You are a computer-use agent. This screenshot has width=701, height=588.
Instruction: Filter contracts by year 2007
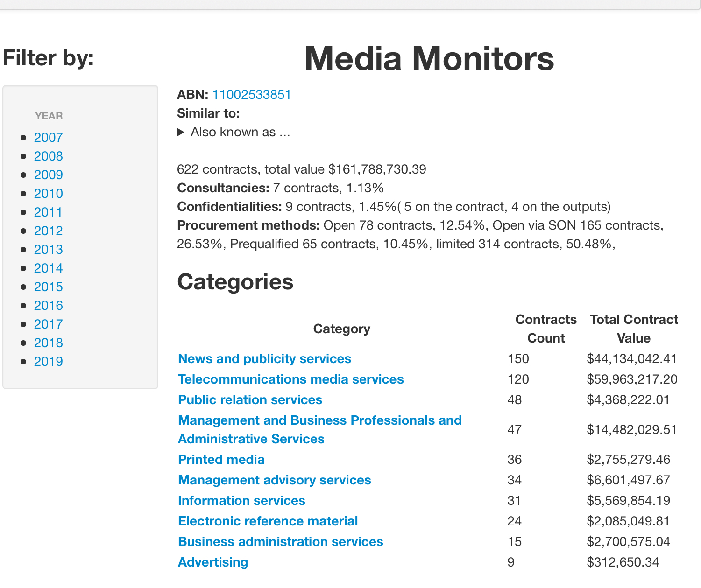click(x=48, y=138)
